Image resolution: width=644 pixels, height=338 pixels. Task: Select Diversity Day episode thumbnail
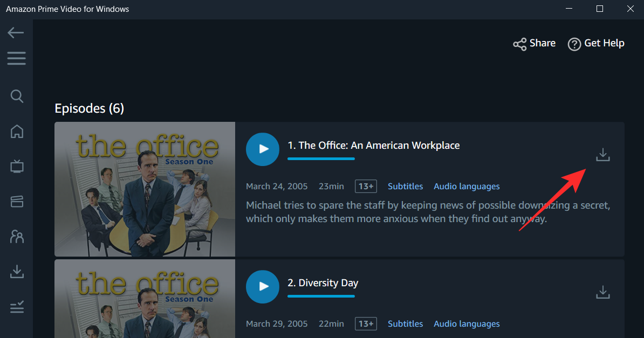pyautogui.click(x=145, y=299)
